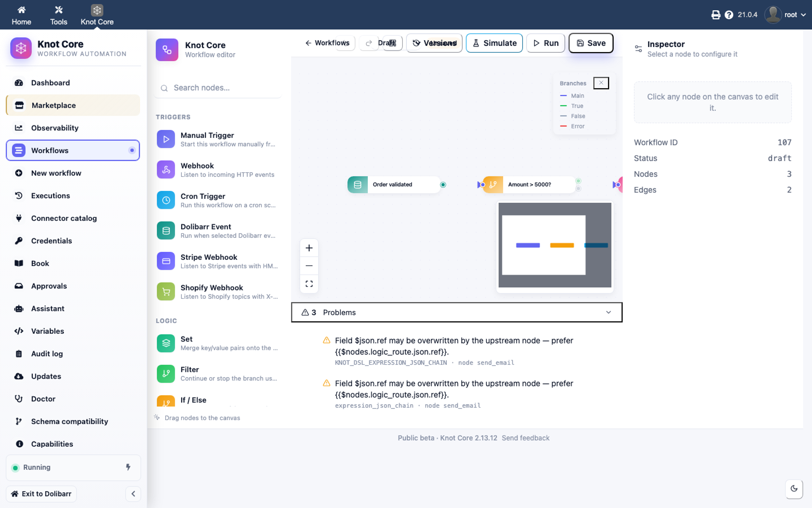
Task: Click Exit to Dolibarr button
Action: pos(41,494)
